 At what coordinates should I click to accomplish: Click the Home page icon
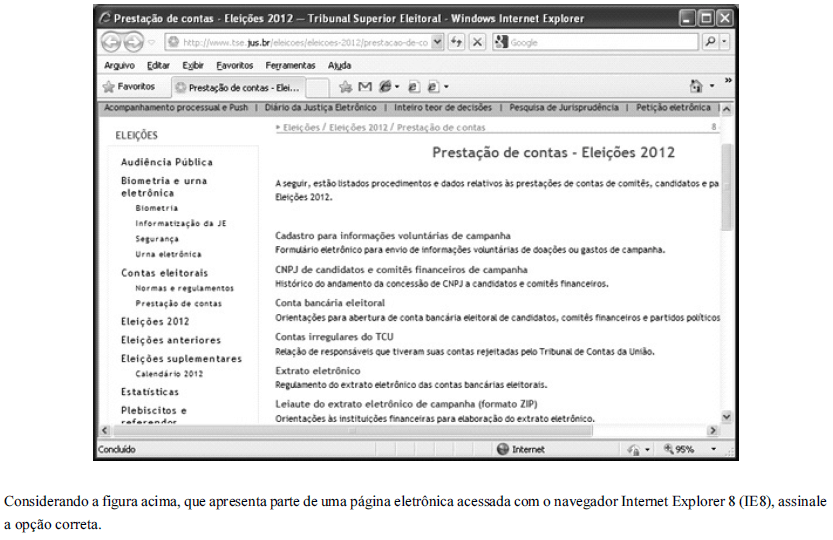pos(696,86)
